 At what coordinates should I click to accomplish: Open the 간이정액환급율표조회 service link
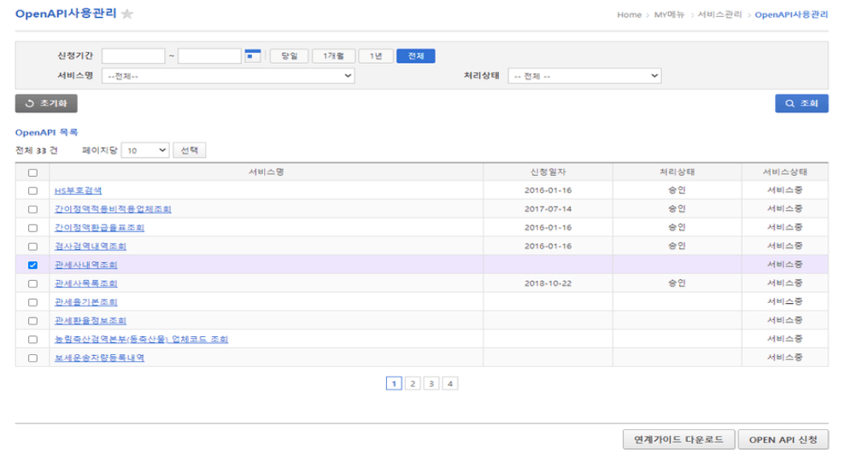(99, 228)
